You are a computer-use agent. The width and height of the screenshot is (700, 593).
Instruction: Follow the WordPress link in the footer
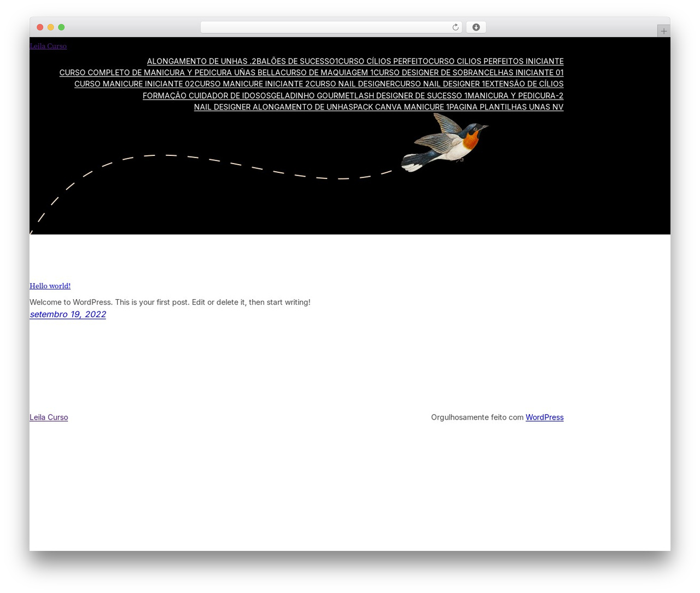coord(545,417)
